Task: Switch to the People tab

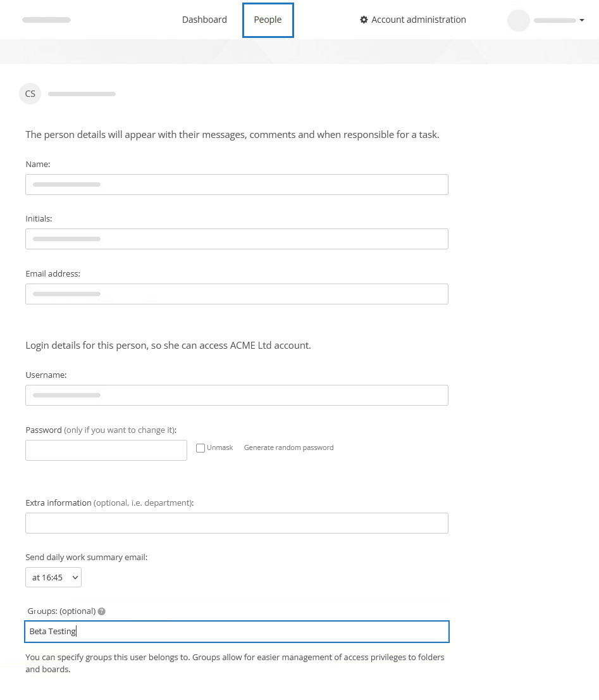Action: click(268, 20)
